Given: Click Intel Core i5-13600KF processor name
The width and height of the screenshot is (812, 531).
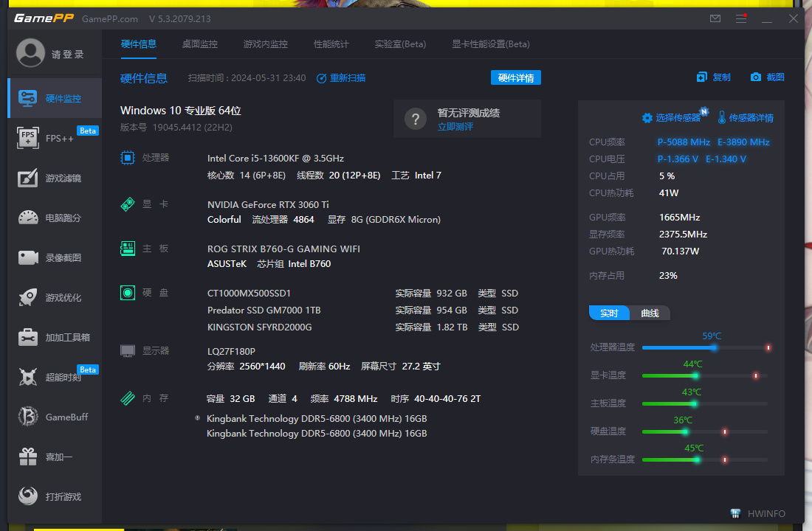Looking at the screenshot, I should (x=275, y=159).
